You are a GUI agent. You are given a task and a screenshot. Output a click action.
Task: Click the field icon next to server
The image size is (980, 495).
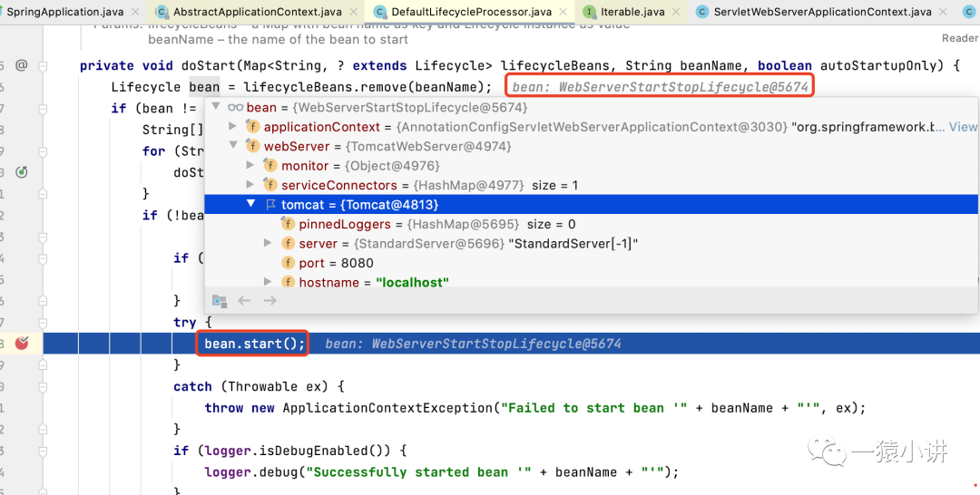288,243
